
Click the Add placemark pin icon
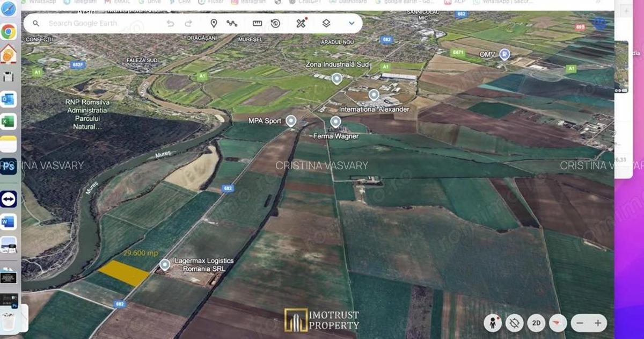(214, 23)
